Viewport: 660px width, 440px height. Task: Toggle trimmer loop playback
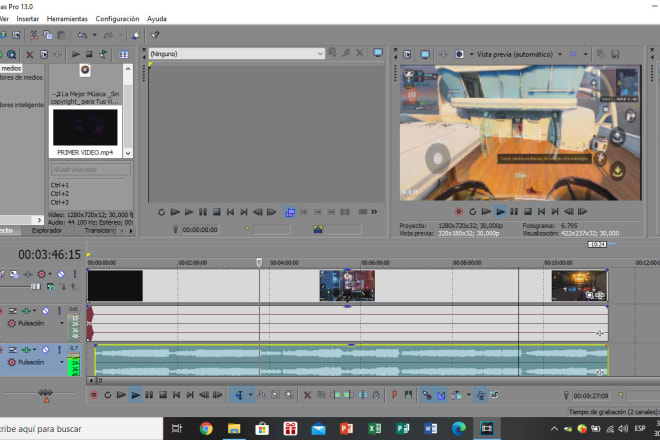point(161,212)
